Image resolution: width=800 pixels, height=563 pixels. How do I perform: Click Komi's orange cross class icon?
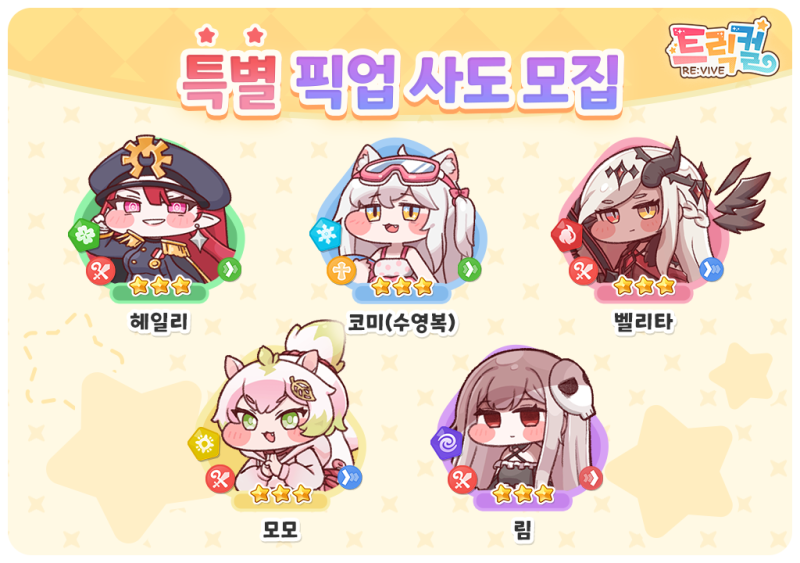click(341, 271)
